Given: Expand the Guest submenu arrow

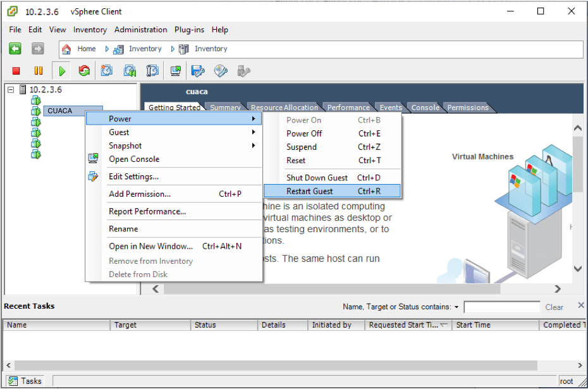Looking at the screenshot, I should [x=254, y=132].
